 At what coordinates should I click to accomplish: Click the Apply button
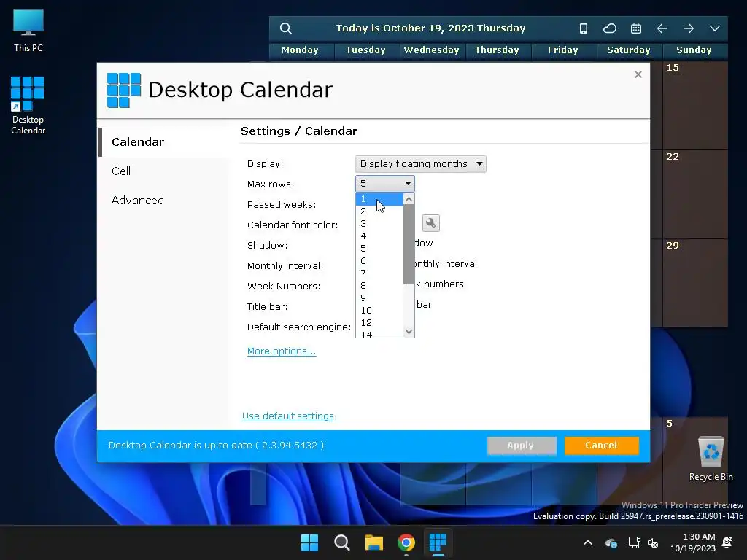tap(521, 446)
